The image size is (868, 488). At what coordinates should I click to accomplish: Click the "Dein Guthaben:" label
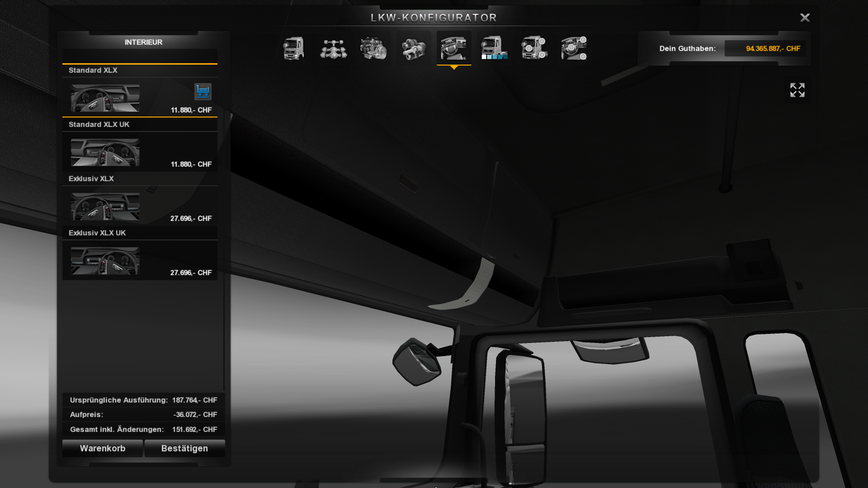[688, 48]
